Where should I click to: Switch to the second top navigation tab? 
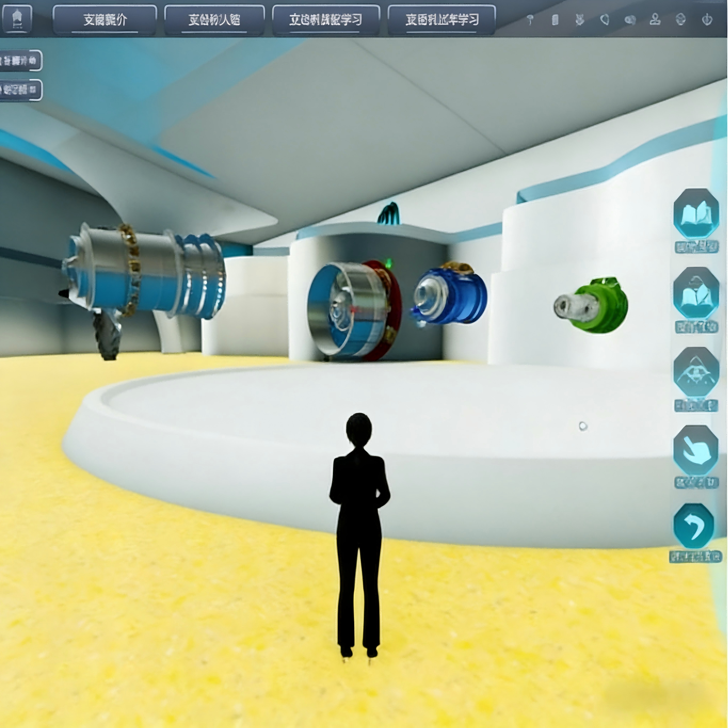[214, 20]
